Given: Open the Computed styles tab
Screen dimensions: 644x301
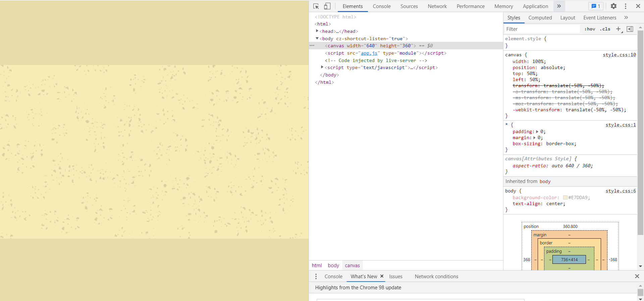Looking at the screenshot, I should (540, 18).
